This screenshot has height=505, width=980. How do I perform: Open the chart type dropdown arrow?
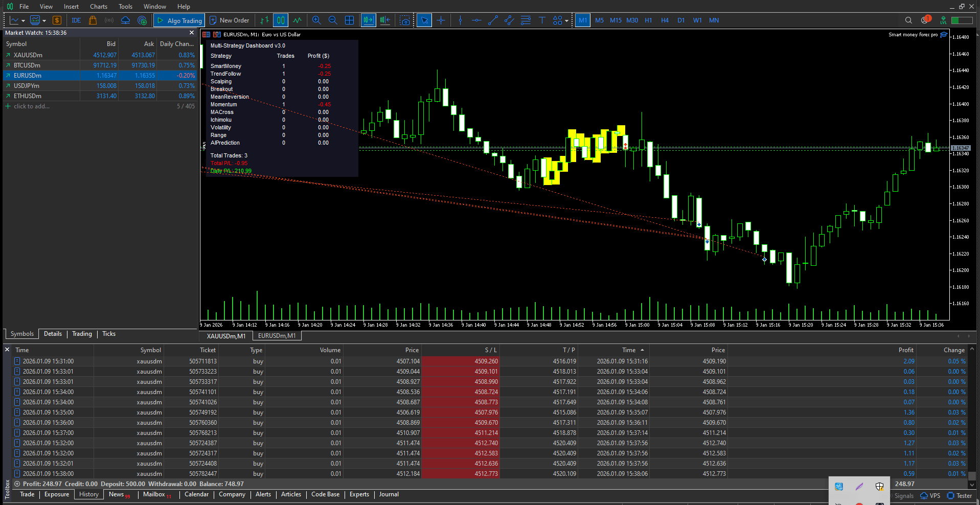(23, 21)
